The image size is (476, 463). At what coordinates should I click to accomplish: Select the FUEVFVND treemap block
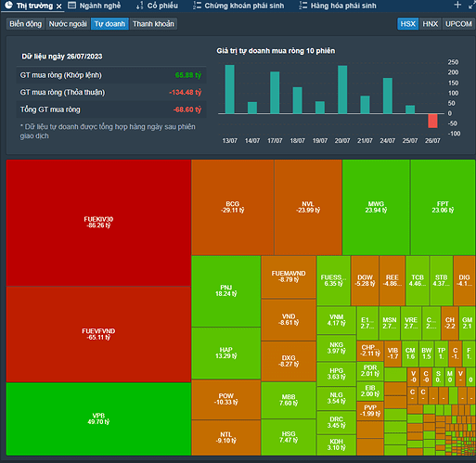click(x=98, y=334)
